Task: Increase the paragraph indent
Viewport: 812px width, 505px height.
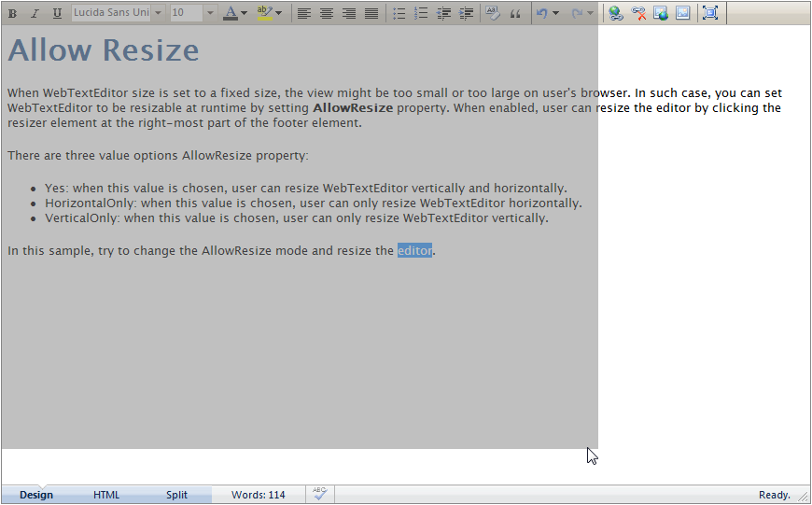Action: [x=466, y=13]
